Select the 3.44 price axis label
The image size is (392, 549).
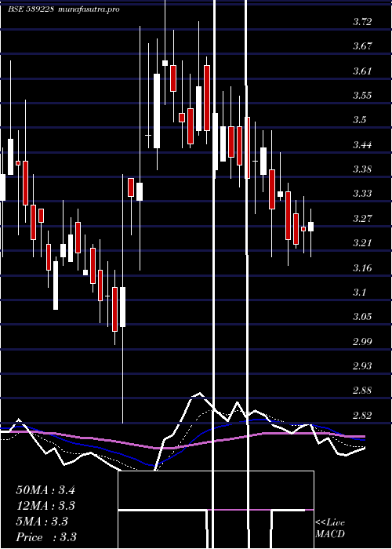tap(362, 144)
